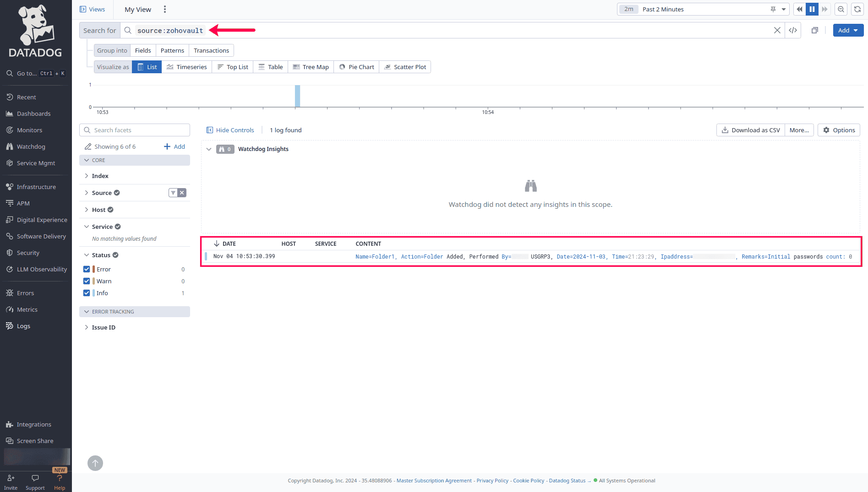The height and width of the screenshot is (492, 868).
Task: Group into Transactions
Action: (211, 50)
